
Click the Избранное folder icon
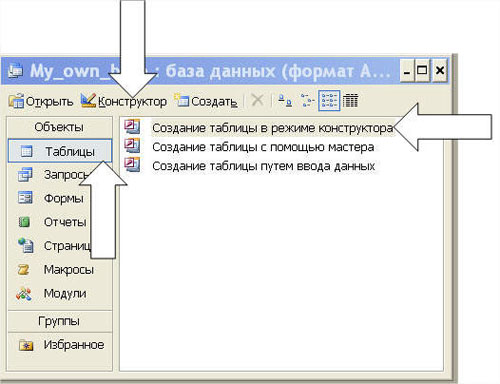(x=26, y=345)
